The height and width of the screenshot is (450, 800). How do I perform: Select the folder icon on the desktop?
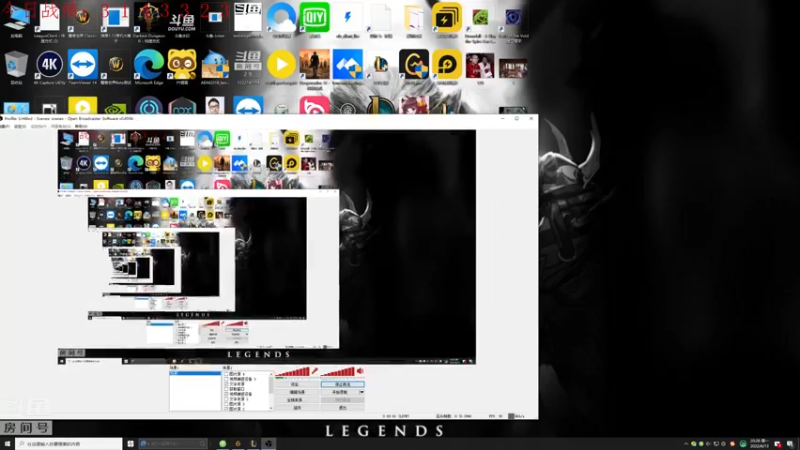click(x=414, y=19)
